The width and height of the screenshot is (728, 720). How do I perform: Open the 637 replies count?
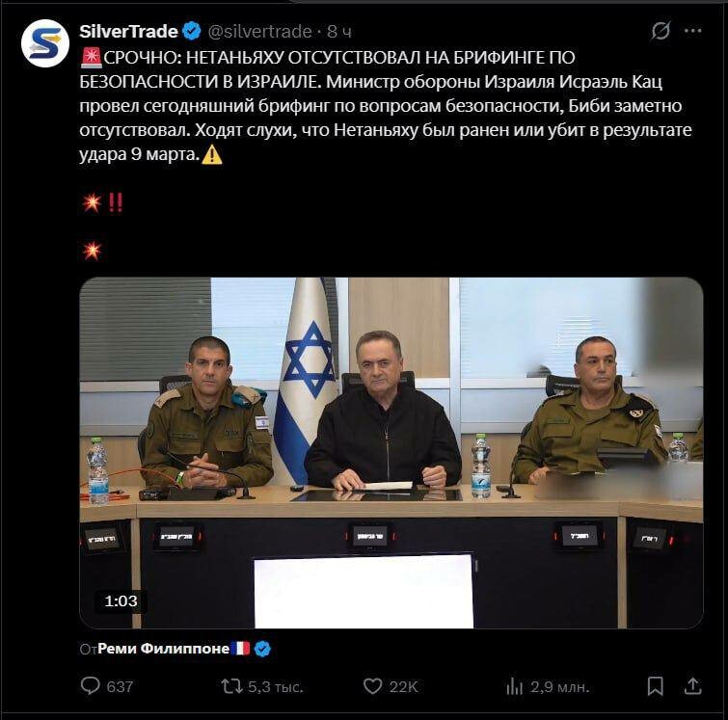[120, 686]
